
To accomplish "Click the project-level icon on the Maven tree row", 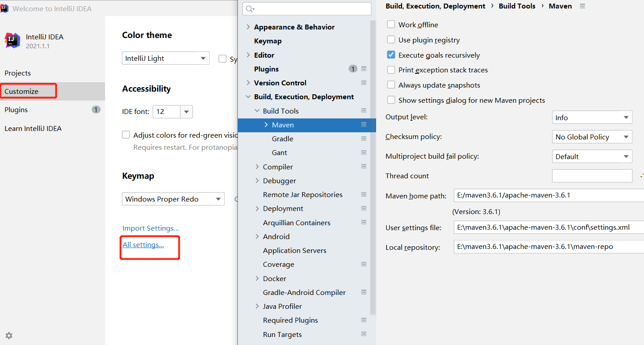I will (364, 125).
